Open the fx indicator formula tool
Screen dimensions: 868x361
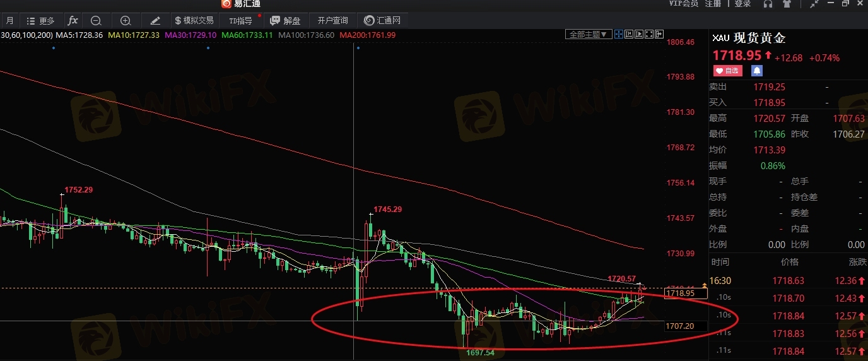[x=73, y=20]
